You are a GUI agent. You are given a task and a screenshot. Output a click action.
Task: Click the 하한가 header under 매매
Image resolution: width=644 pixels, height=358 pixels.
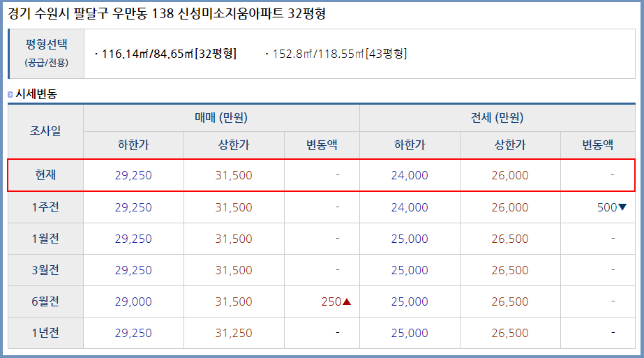pyautogui.click(x=133, y=144)
